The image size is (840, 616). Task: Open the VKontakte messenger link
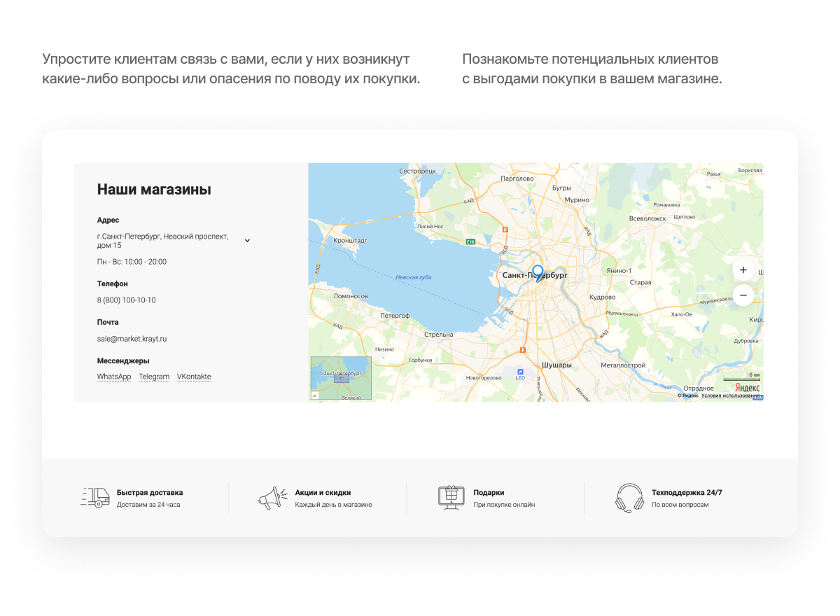194,377
